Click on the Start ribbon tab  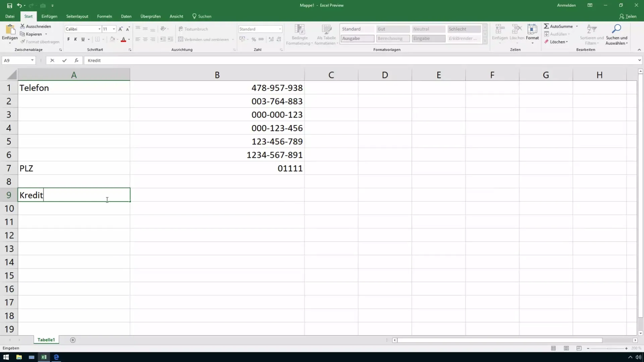click(x=28, y=16)
